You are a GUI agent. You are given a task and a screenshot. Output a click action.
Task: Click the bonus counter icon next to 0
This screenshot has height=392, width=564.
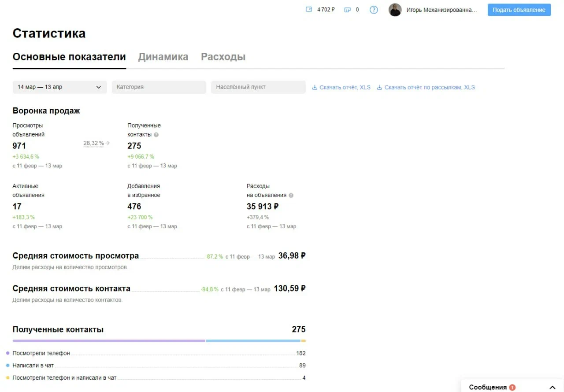[x=347, y=10]
